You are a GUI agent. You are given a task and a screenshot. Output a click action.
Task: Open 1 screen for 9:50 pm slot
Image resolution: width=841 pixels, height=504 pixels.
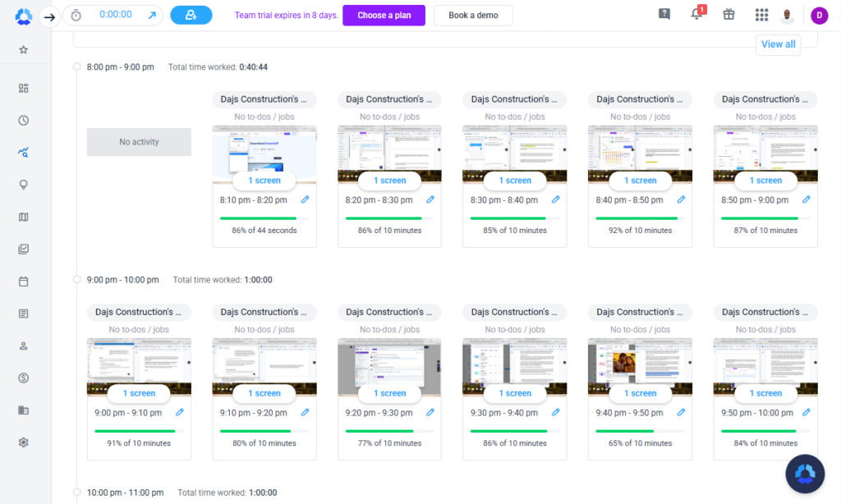coord(766,393)
